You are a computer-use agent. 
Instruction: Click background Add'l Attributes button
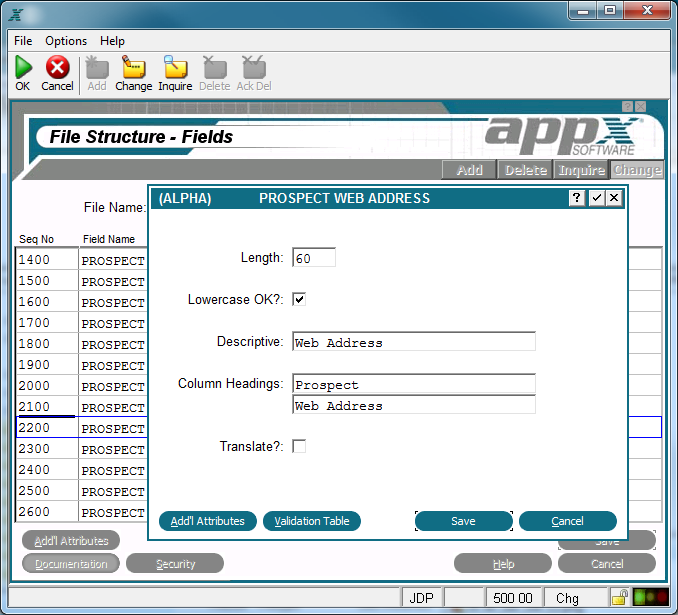71,541
